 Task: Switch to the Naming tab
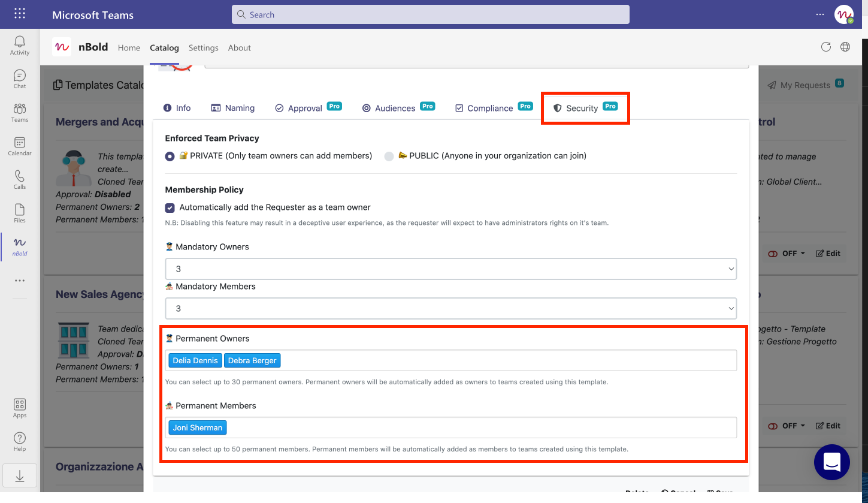[x=233, y=108]
